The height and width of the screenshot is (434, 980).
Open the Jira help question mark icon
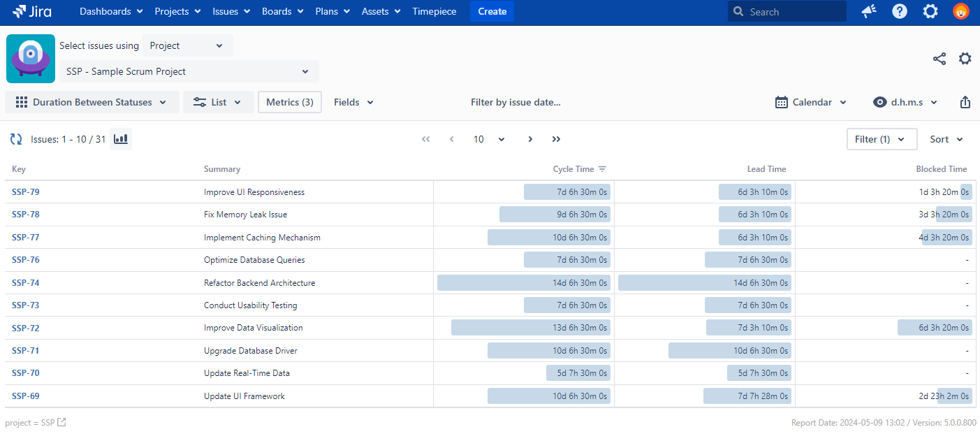(x=900, y=11)
